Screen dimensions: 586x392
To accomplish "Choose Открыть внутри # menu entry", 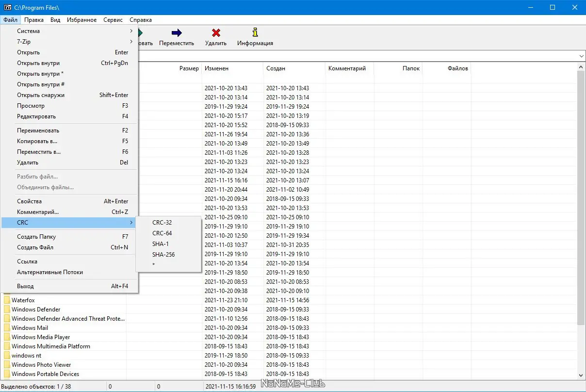I will pos(70,84).
